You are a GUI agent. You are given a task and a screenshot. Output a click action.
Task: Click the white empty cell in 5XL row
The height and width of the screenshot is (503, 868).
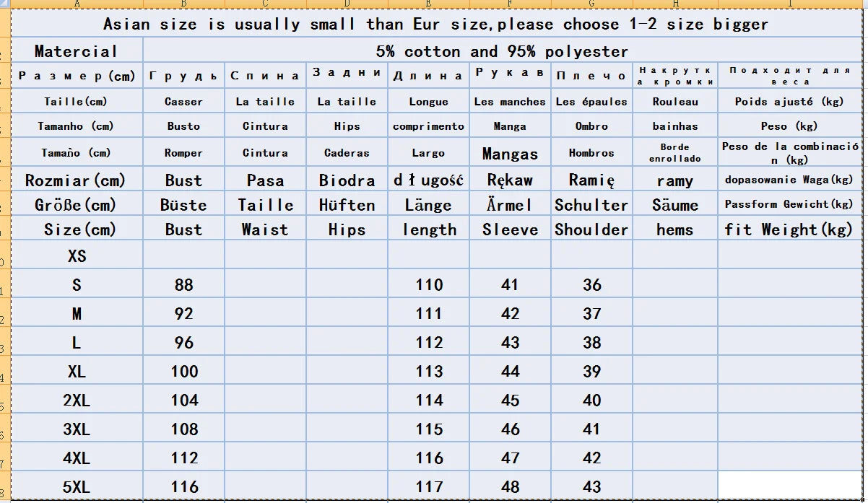[790, 485]
